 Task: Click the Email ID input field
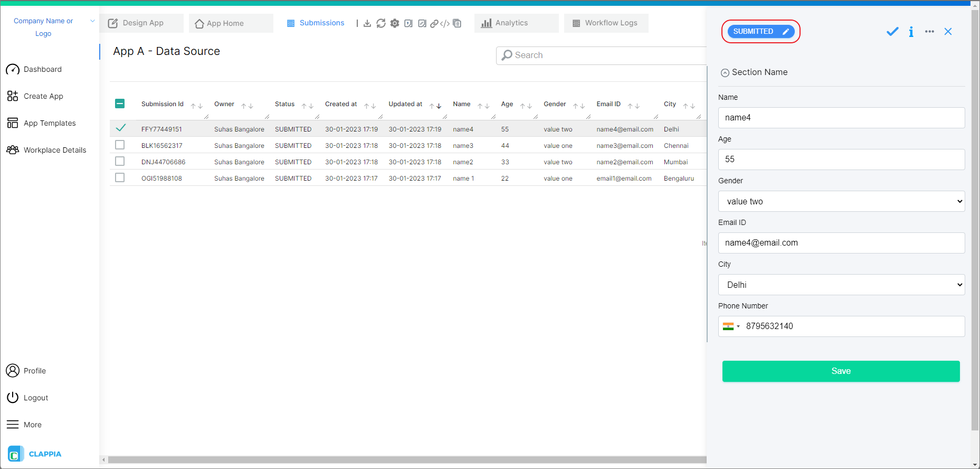point(841,243)
